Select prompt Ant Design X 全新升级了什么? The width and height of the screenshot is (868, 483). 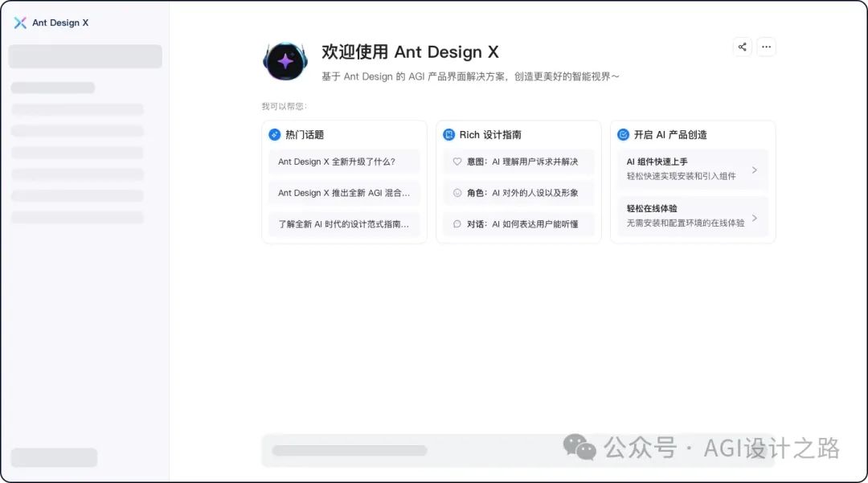point(344,162)
